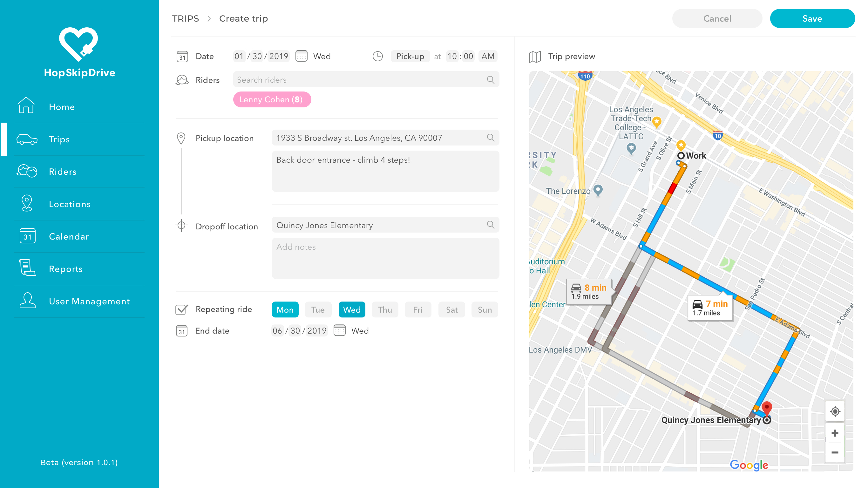The height and width of the screenshot is (488, 868).
Task: Go to Reports in the sidebar
Action: pos(66,269)
